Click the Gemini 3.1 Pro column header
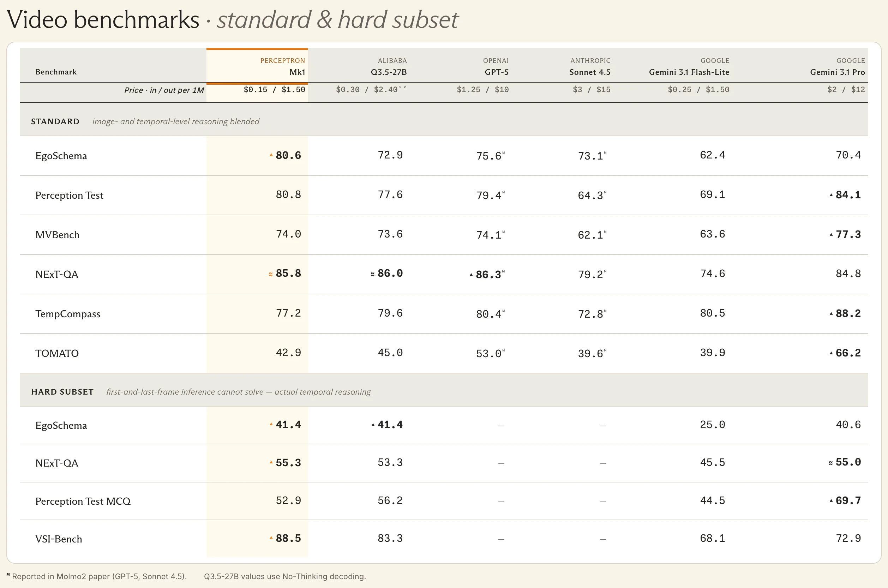The width and height of the screenshot is (888, 588). tap(838, 66)
